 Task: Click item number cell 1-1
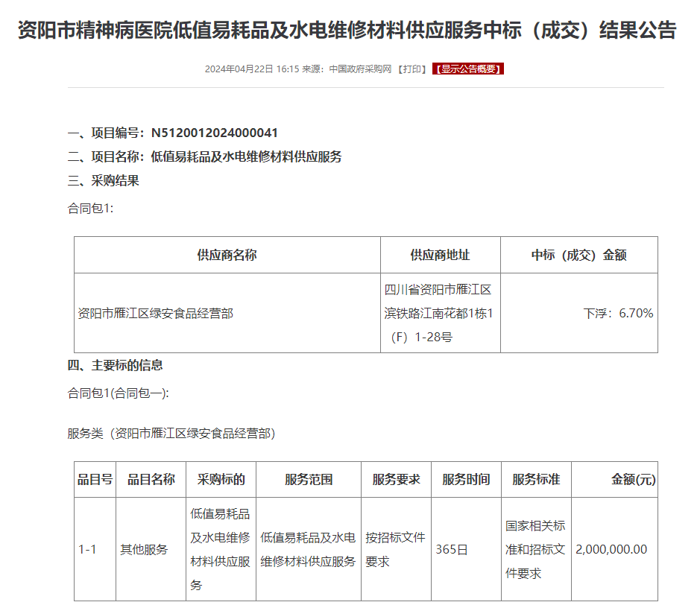[95, 549]
